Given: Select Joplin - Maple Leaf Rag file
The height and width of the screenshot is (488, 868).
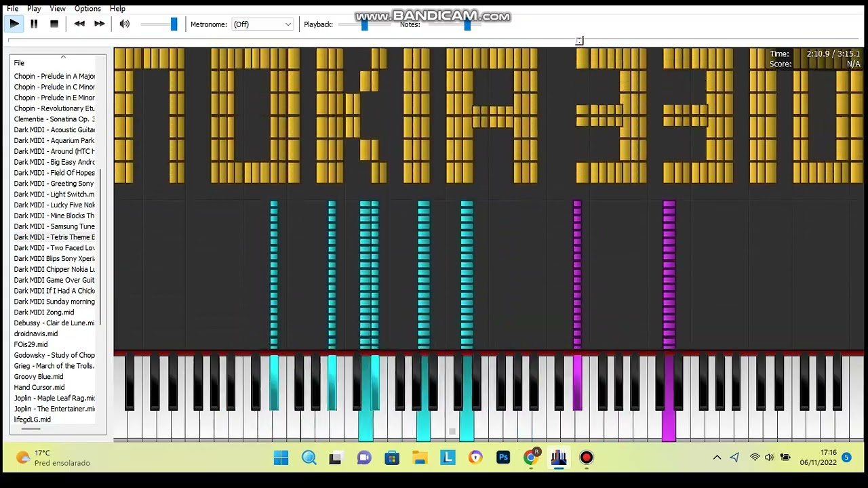Looking at the screenshot, I should click(54, 398).
